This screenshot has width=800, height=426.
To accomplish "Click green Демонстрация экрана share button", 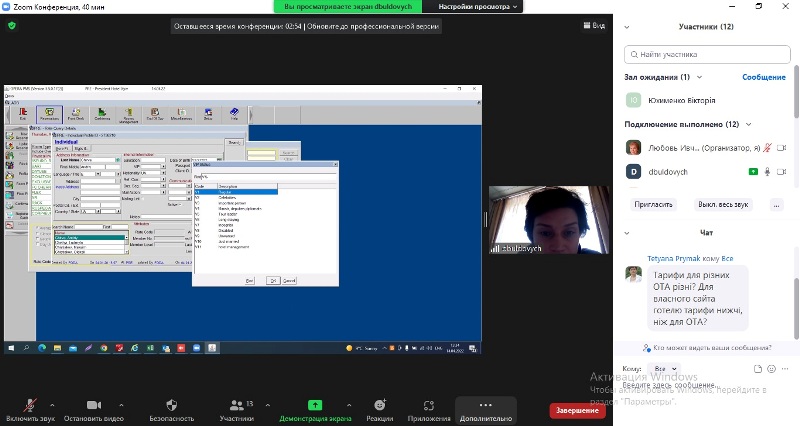I will point(315,410).
